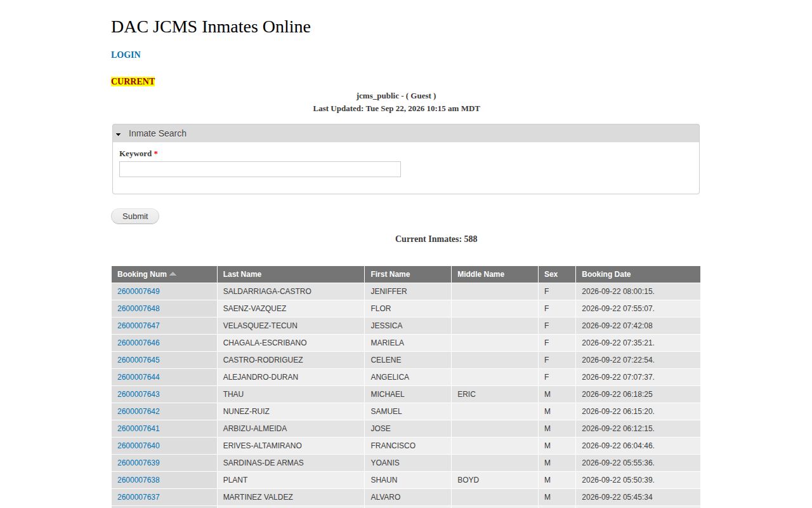The width and height of the screenshot is (812, 508).
Task: Click the Inmate Search panel title
Action: (x=157, y=133)
